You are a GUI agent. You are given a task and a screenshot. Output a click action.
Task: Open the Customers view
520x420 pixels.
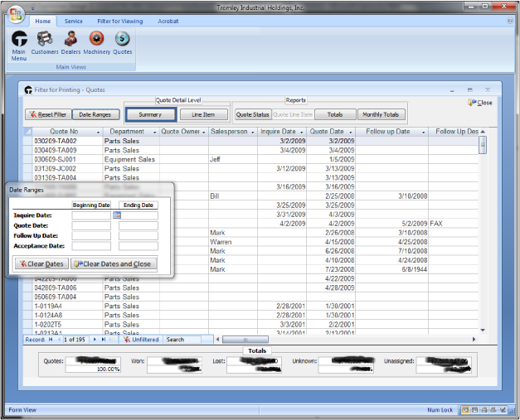click(45, 43)
